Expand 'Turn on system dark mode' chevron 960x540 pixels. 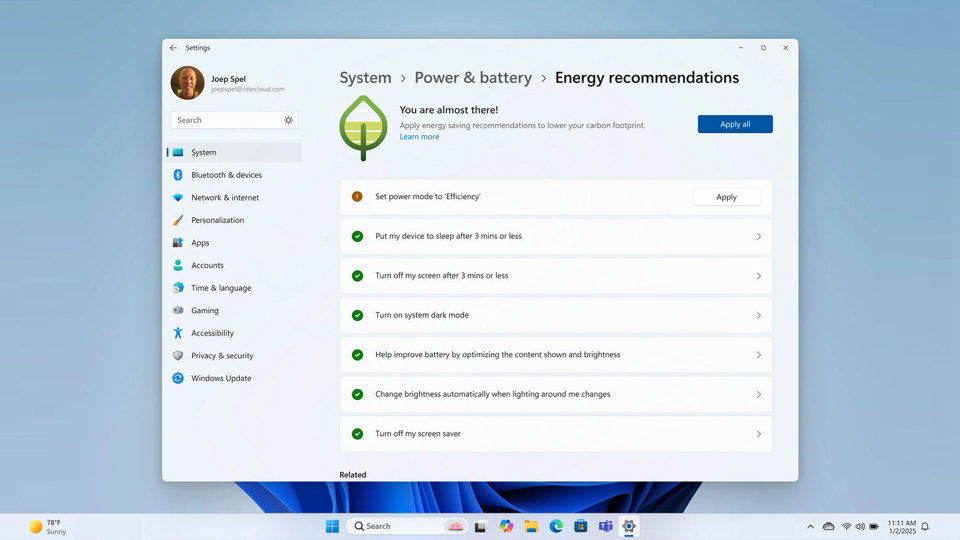tap(759, 315)
